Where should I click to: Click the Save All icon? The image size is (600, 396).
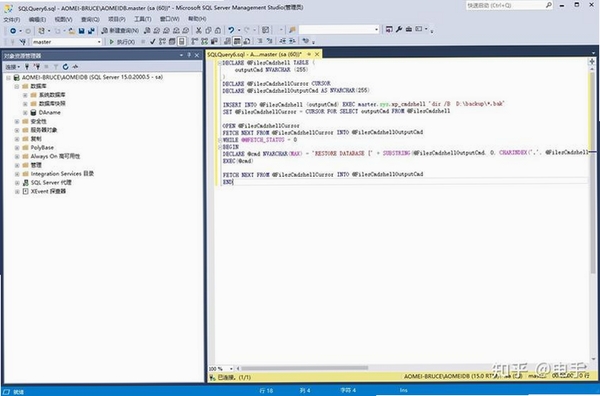point(91,31)
